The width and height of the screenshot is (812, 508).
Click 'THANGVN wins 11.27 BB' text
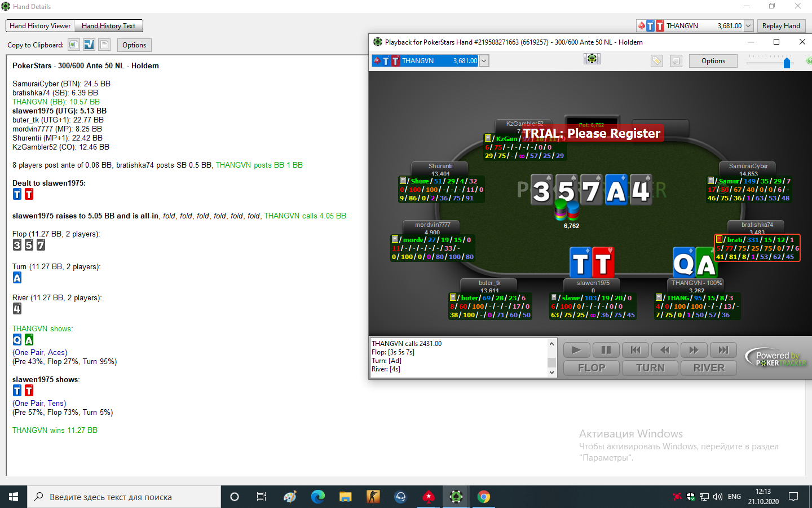click(55, 430)
